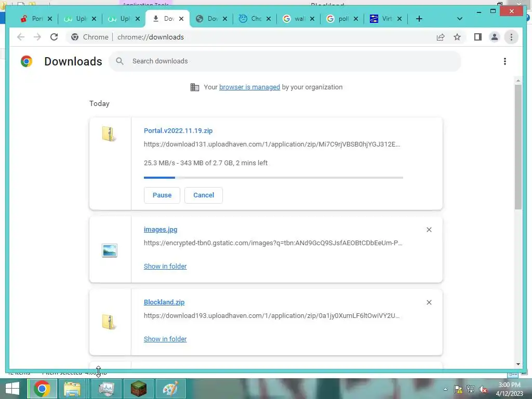
Task: Go back using the browser back arrow
Action: point(21,37)
